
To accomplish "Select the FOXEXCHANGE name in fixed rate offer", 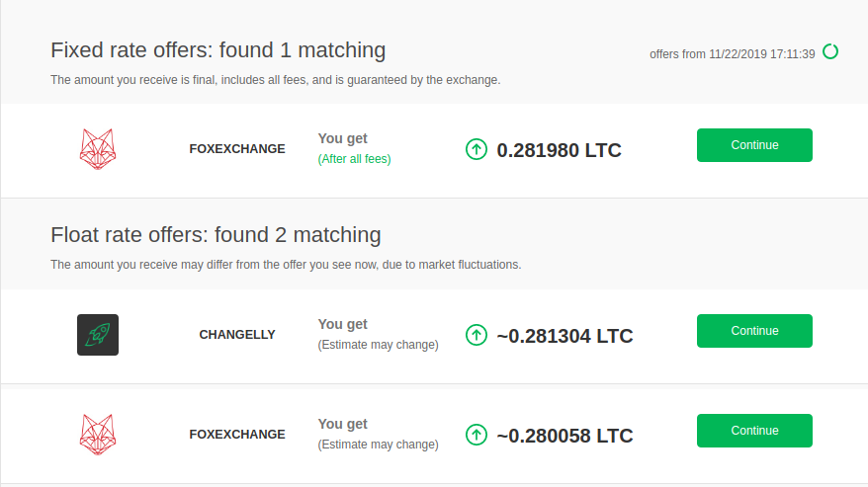I will pos(237,149).
